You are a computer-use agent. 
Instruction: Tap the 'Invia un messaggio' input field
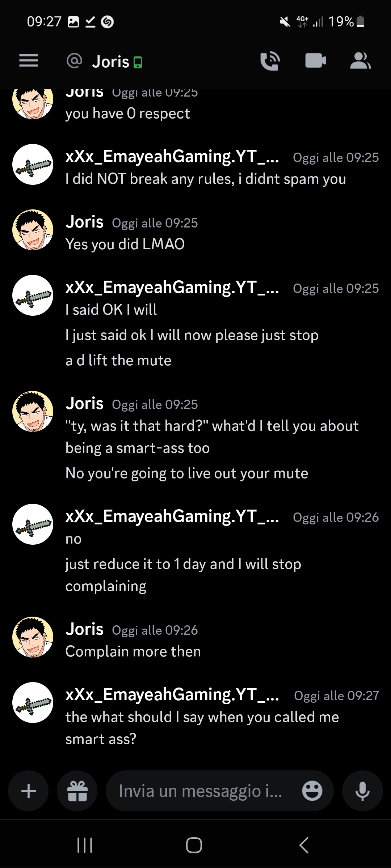199,791
